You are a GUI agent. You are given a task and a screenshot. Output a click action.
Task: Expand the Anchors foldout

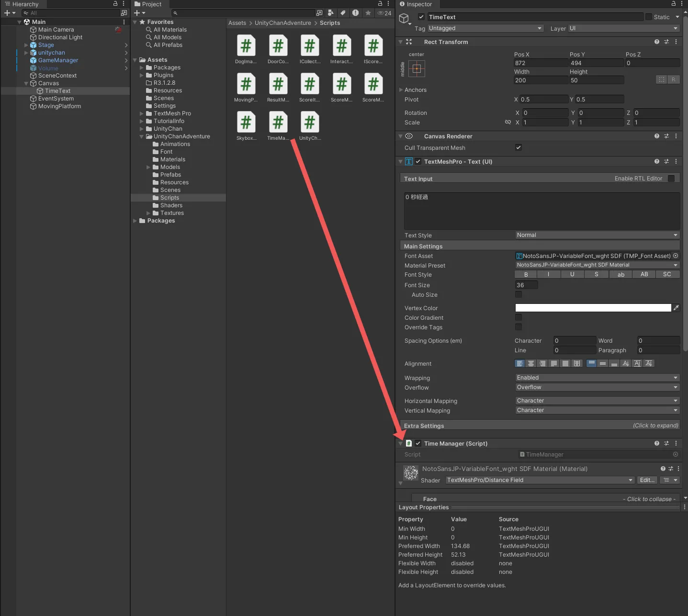(401, 90)
